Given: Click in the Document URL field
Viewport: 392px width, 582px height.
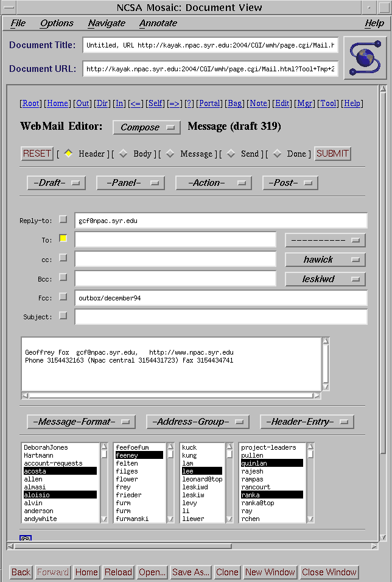Looking at the screenshot, I should [210, 69].
